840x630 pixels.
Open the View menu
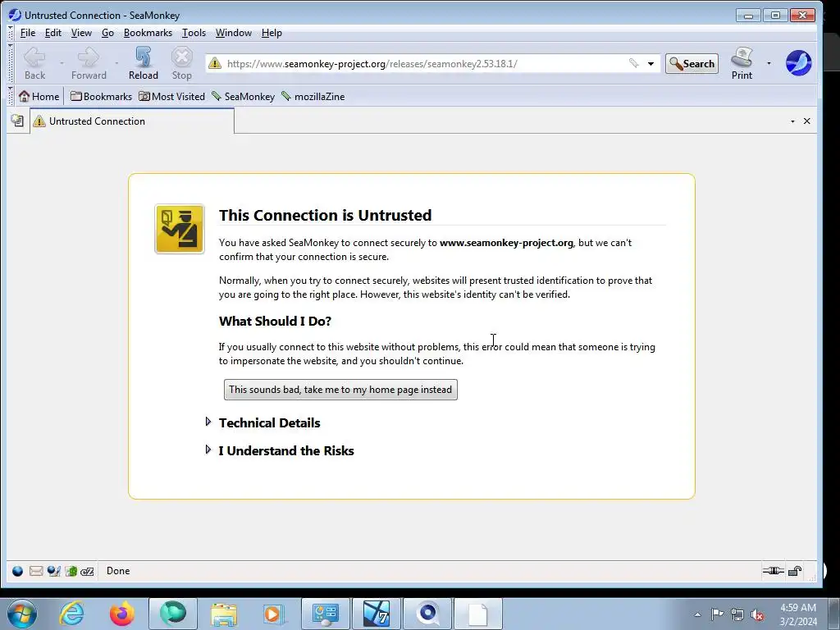point(81,33)
